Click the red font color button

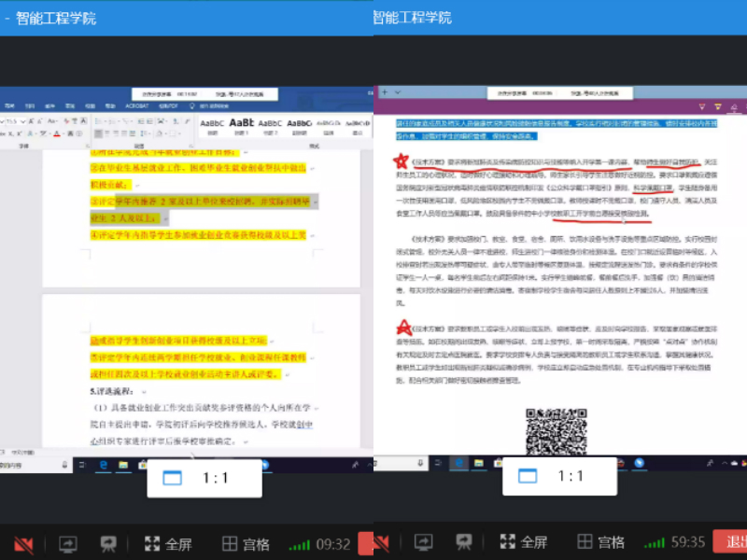coord(57,133)
